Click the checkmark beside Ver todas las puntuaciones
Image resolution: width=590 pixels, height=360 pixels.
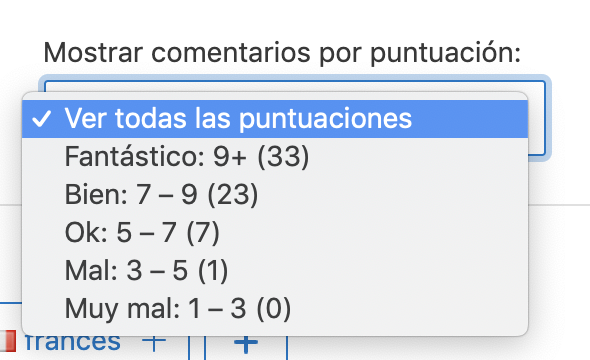coord(41,118)
